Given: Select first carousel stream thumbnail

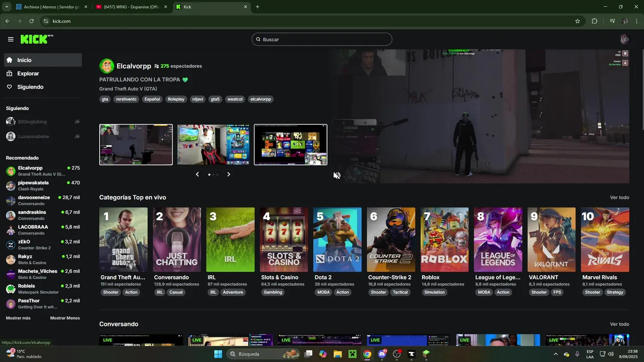Looking at the screenshot, I should pos(136,144).
